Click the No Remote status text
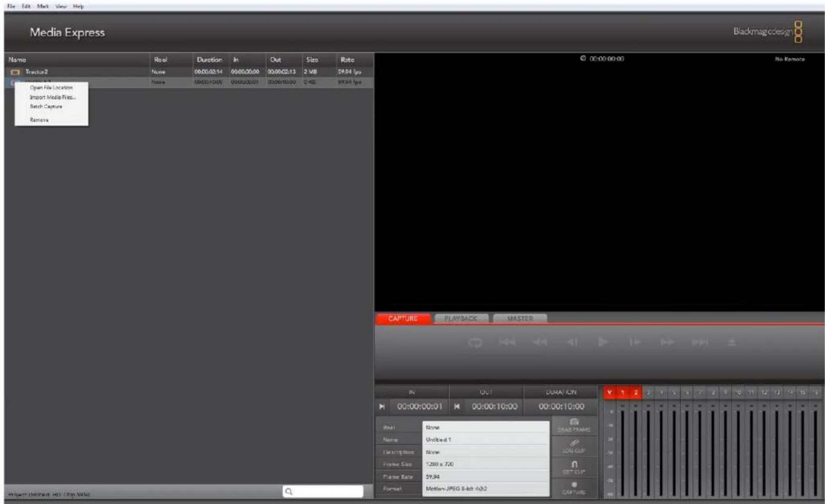This screenshot has height=504, width=825. click(x=790, y=59)
